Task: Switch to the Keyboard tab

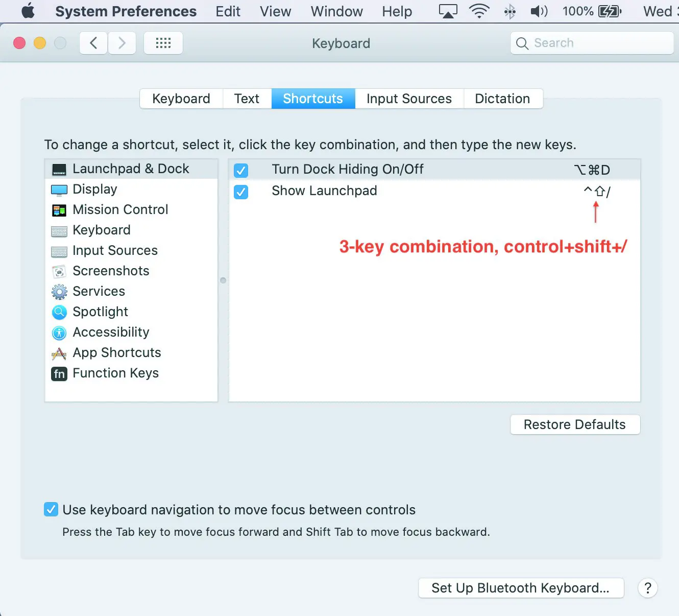Action: [181, 99]
